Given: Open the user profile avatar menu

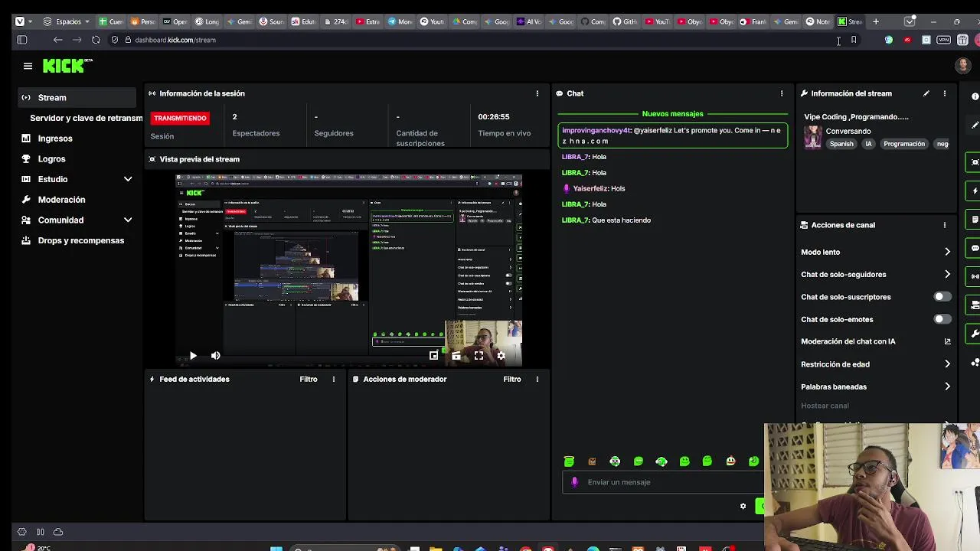Looking at the screenshot, I should click(963, 66).
